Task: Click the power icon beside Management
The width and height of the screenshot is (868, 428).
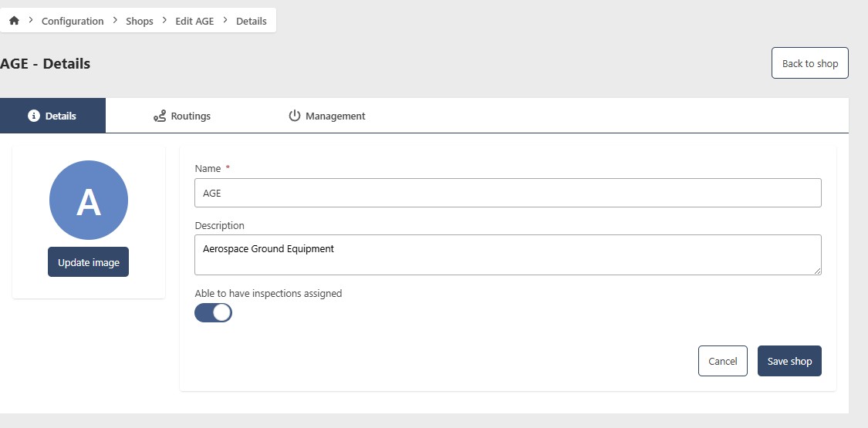Action: (294, 116)
